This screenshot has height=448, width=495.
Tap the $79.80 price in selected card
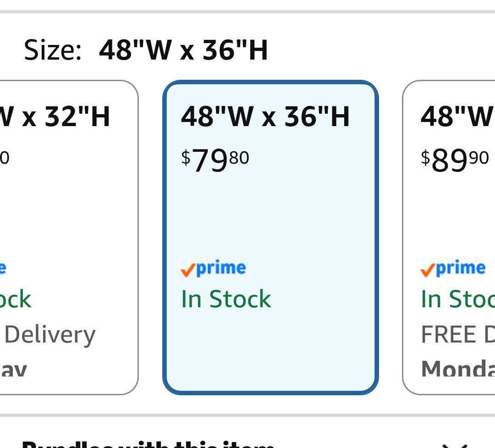click(215, 160)
